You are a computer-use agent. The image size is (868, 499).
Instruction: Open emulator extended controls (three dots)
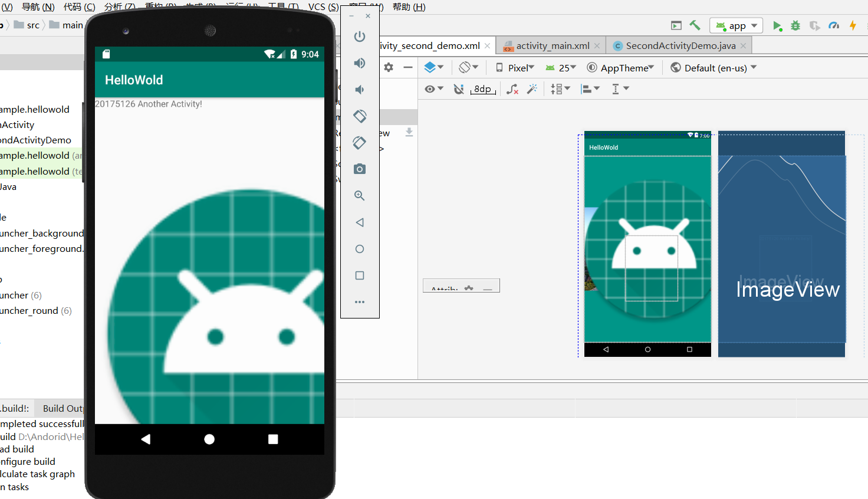click(360, 302)
